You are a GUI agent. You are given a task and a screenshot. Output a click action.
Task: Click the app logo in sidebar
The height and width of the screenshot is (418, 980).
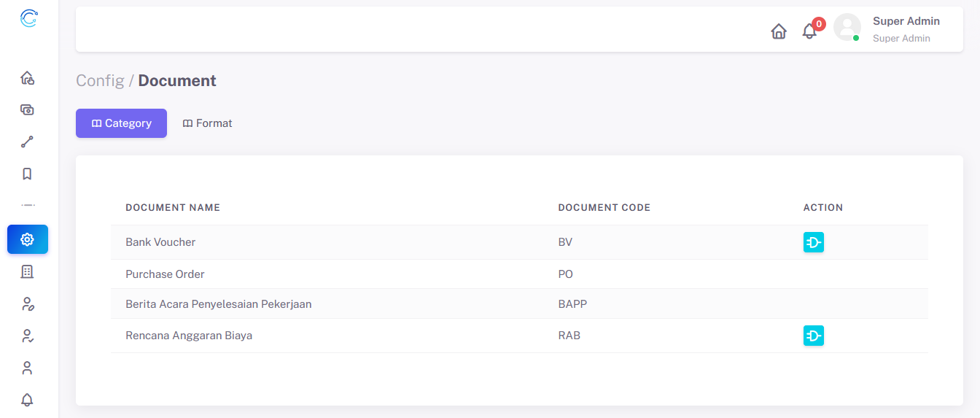28,18
